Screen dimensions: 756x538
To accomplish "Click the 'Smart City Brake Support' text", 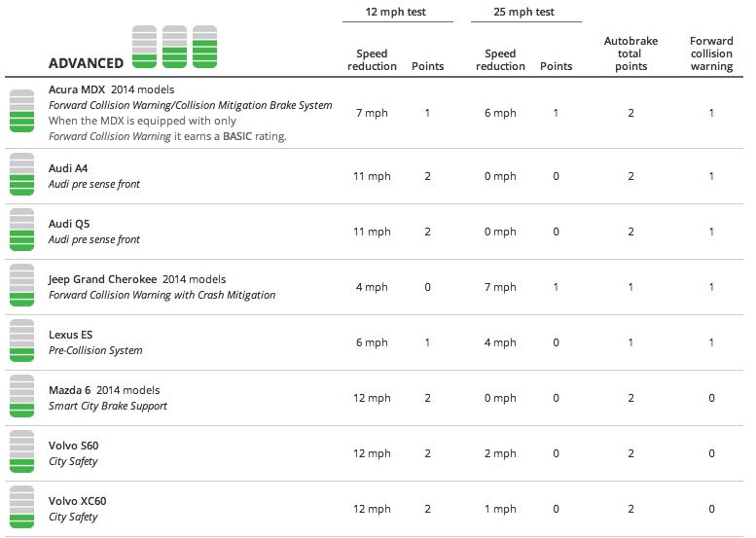I will (108, 406).
